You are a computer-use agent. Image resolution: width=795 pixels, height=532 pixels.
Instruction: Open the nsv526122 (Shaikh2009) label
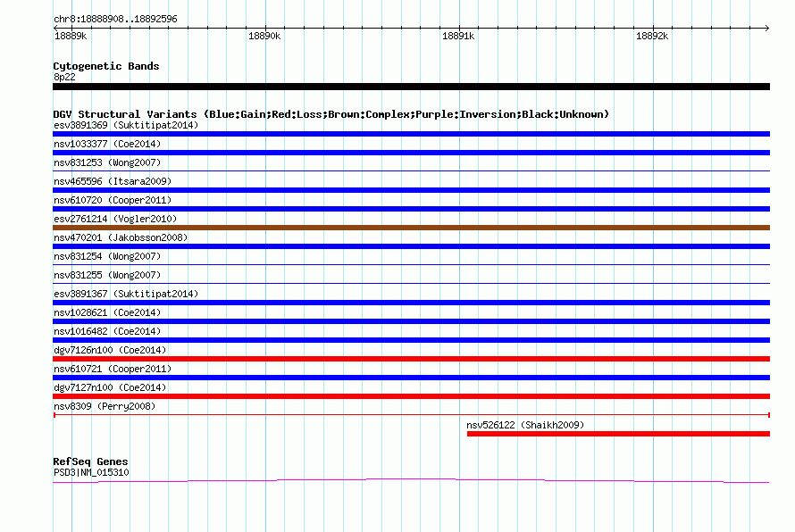[x=525, y=425]
